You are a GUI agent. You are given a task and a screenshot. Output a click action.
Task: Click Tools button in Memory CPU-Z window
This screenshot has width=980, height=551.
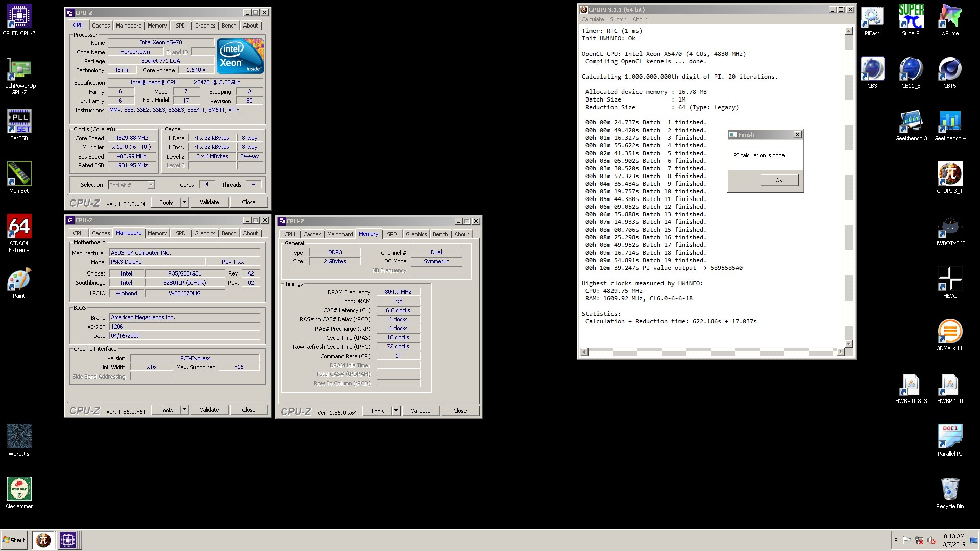click(377, 411)
